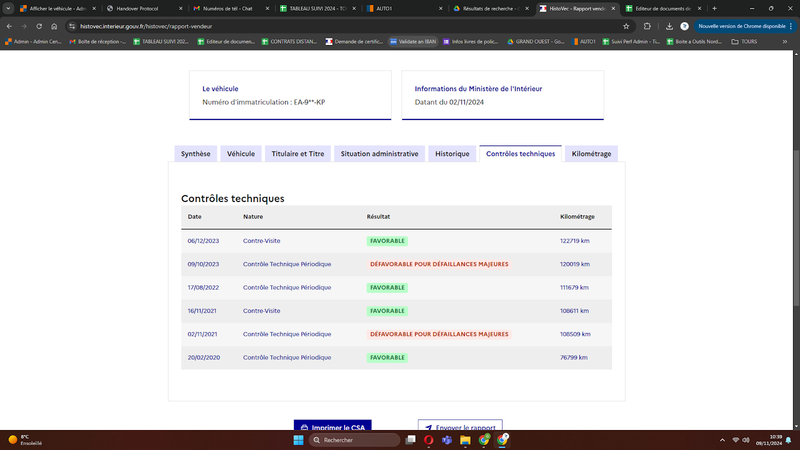Open the Kilométrage report tab
Viewport: 800px width, 450px height.
591,154
